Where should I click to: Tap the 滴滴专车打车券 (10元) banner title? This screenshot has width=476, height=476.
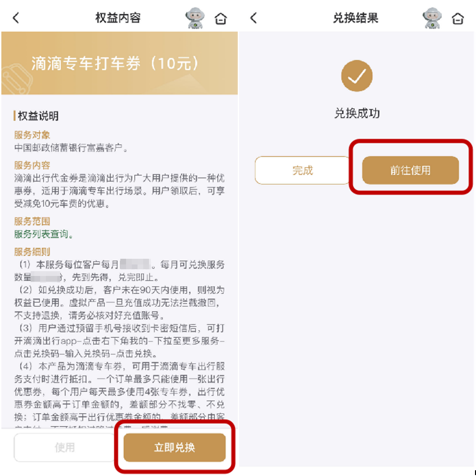(x=116, y=63)
